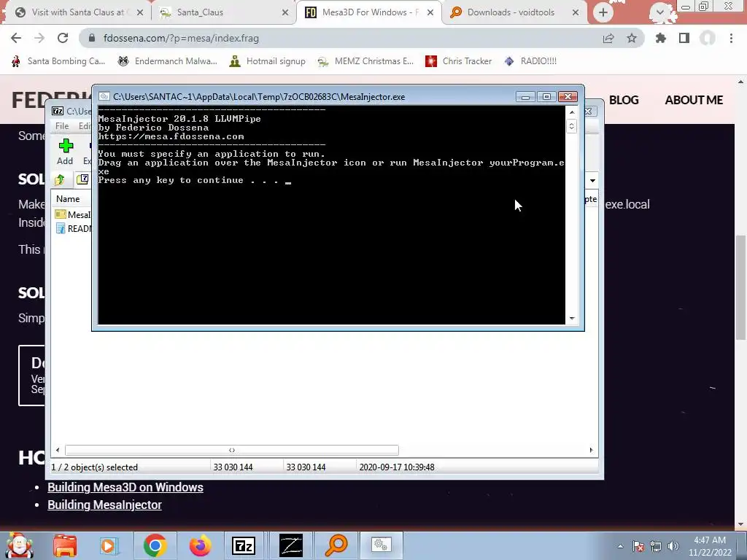The height and width of the screenshot is (560, 747).
Task: Bookmark page with the star icon
Action: tap(632, 38)
